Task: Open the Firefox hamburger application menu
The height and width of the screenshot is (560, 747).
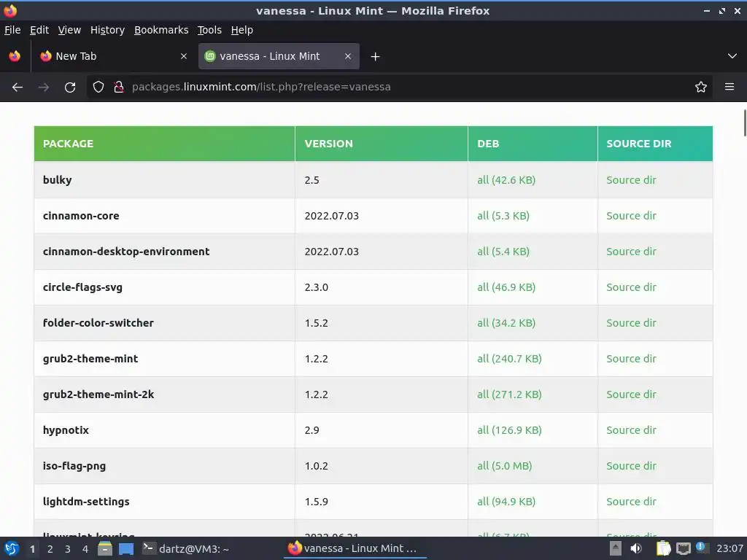Action: tap(729, 87)
